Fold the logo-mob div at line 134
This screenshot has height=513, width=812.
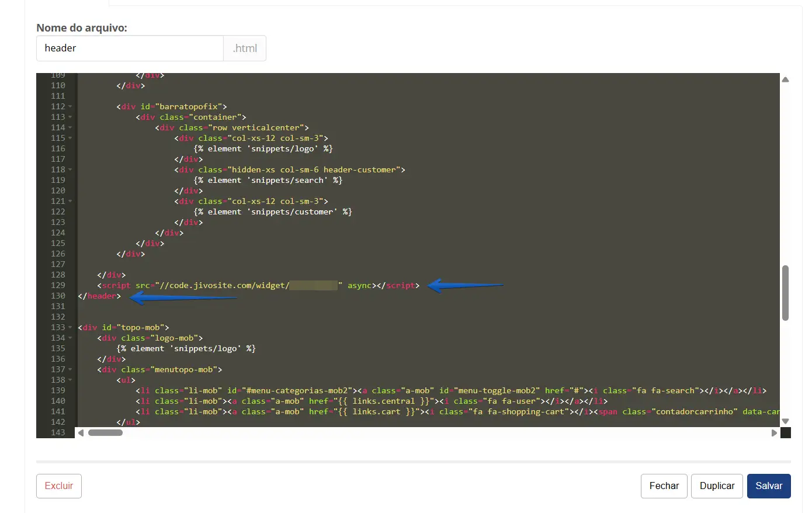point(70,338)
